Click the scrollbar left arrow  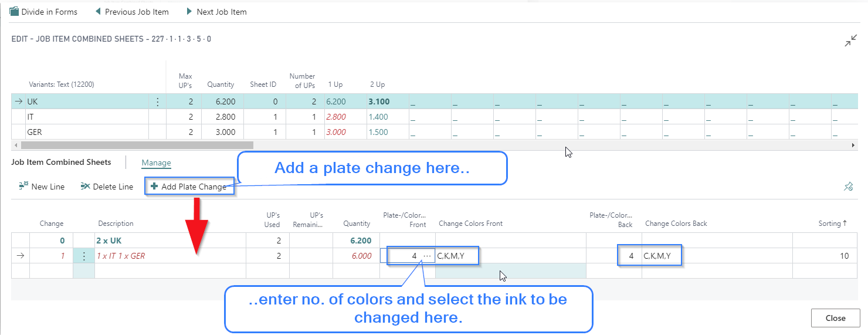point(16,145)
